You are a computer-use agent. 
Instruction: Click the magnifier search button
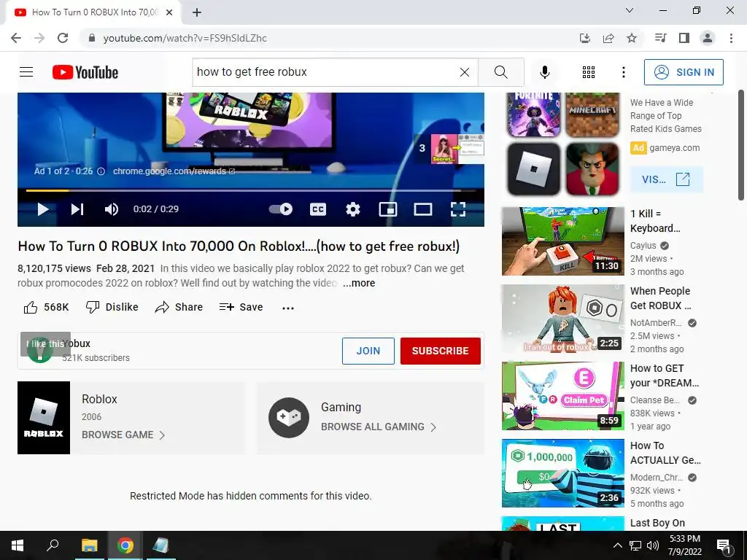[x=500, y=72]
